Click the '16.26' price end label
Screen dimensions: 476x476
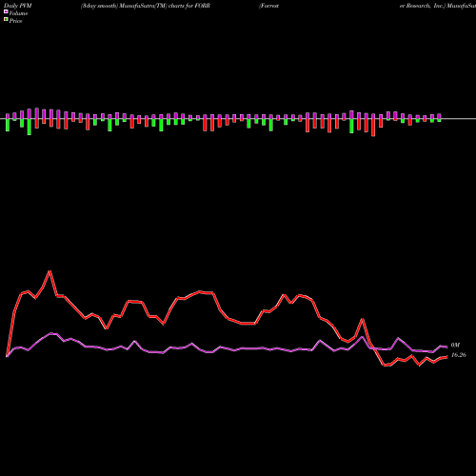pos(459,355)
